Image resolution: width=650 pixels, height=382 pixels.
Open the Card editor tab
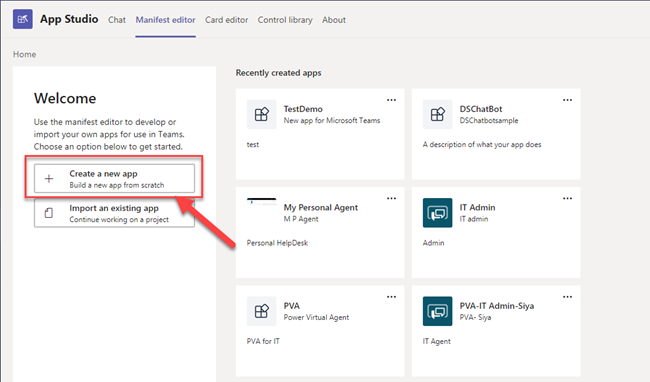click(x=226, y=20)
